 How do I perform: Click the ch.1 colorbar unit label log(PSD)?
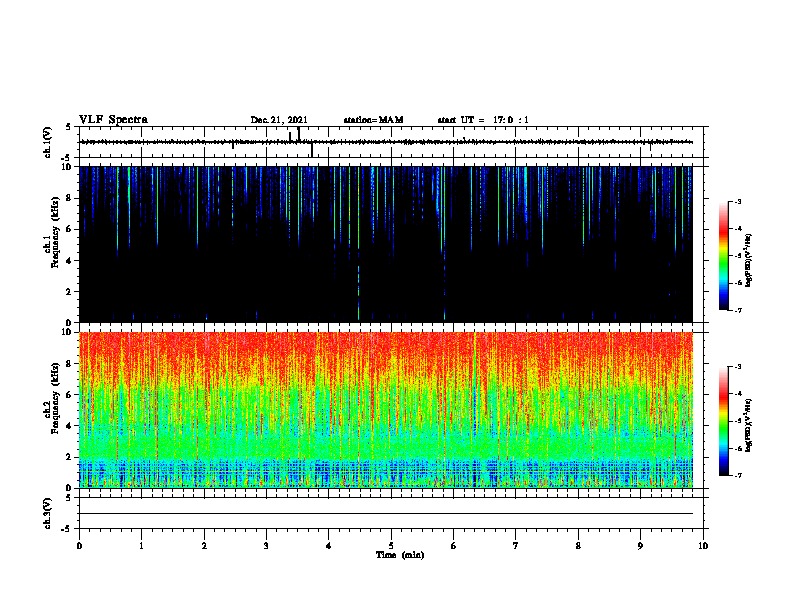tap(749, 260)
